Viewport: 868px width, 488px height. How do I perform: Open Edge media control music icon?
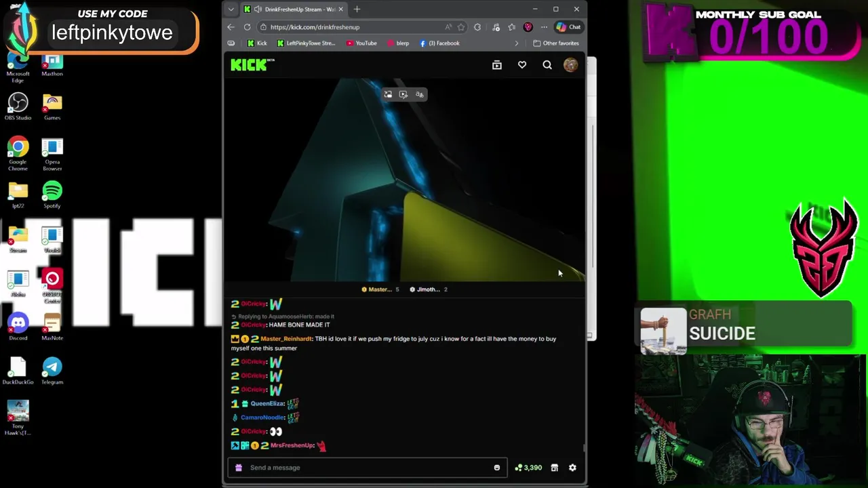496,27
